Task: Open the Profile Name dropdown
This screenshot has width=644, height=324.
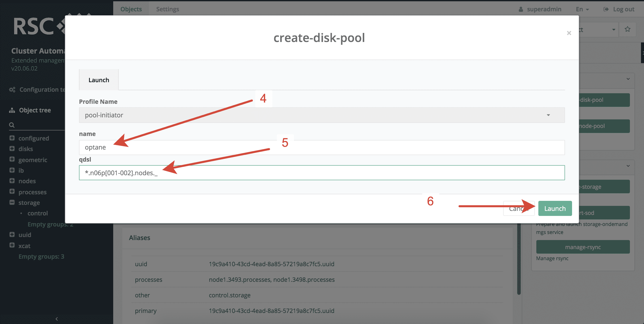Action: (321, 115)
